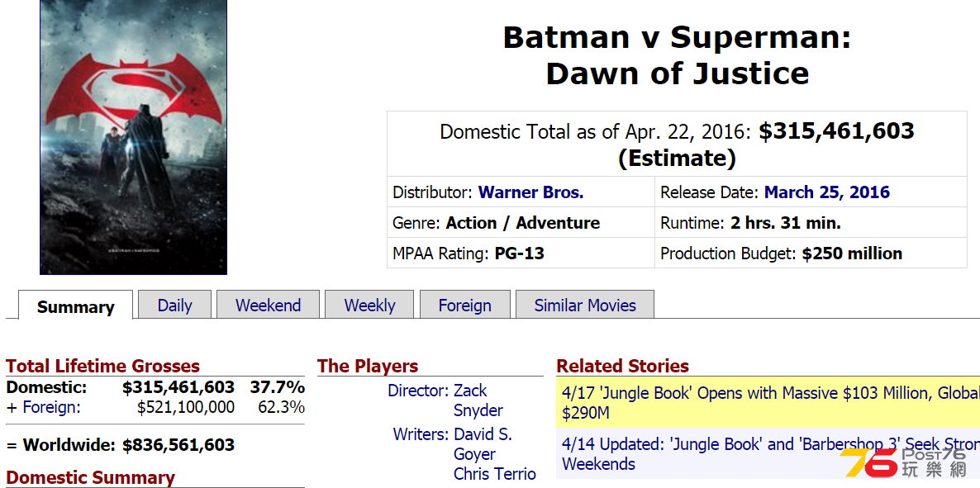Screen dimensions: 980x488
Task: Open the Foreign grosses link
Action: pyautogui.click(x=52, y=407)
